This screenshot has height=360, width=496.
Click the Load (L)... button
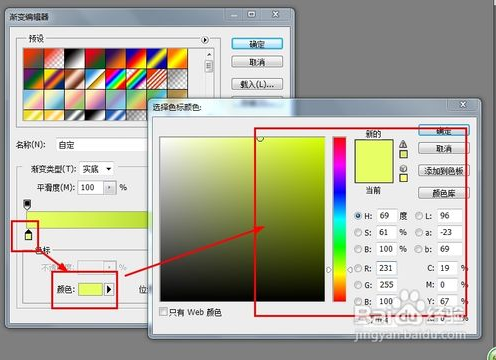pos(257,84)
